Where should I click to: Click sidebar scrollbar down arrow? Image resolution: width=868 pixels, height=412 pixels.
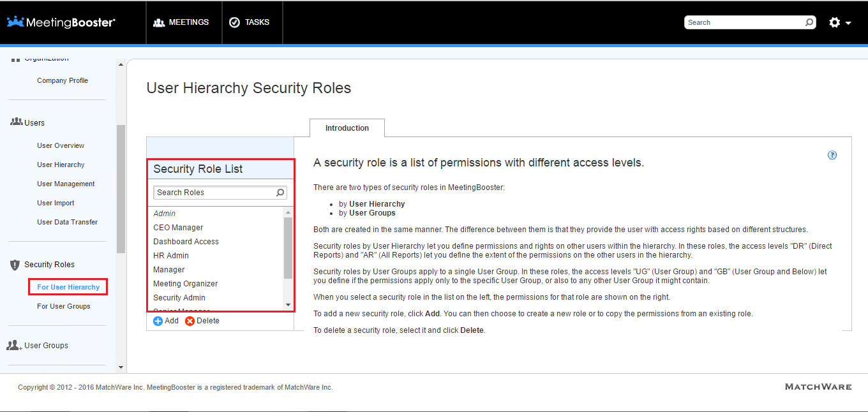coord(121,368)
